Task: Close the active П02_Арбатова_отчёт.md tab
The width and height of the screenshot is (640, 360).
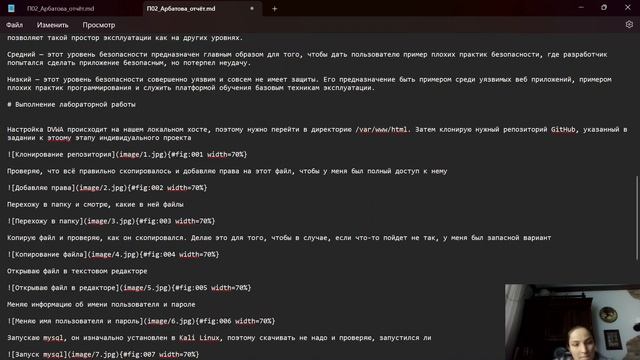Action: [x=252, y=9]
